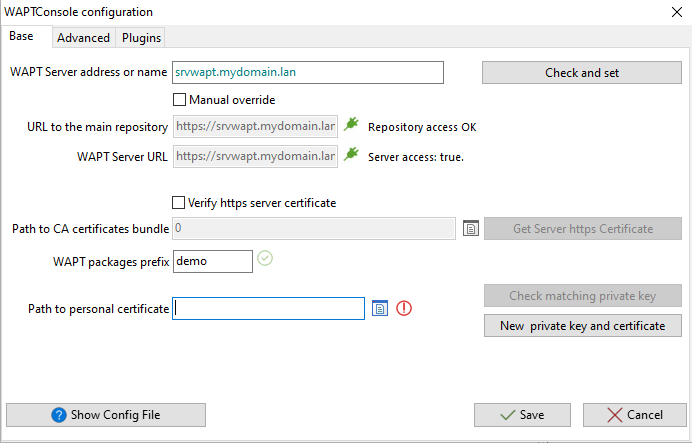The width and height of the screenshot is (692, 443).
Task: Click the Path to CA certificates bundle field
Action: tap(314, 229)
